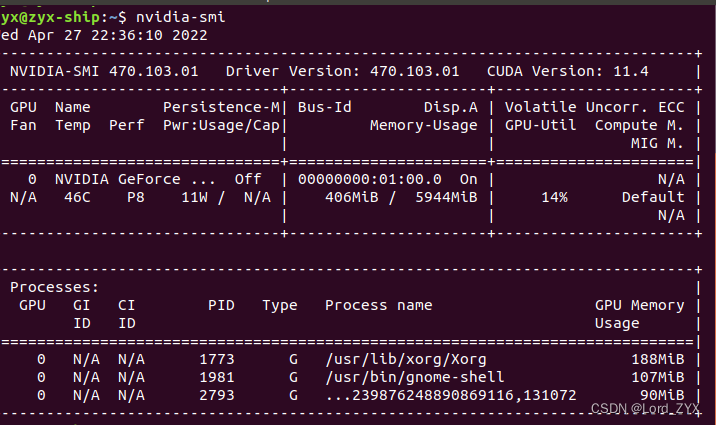Click the 'Disp.A' column header
The image size is (716, 425).
451,107
